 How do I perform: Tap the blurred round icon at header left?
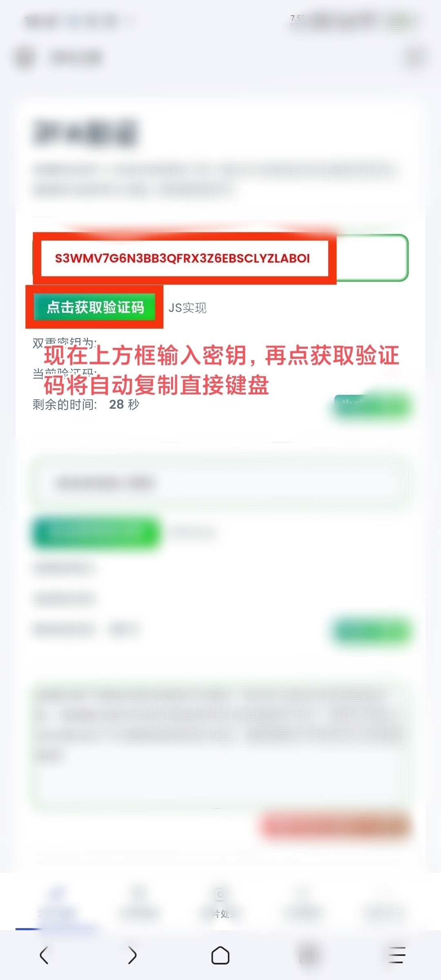pyautogui.click(x=25, y=58)
